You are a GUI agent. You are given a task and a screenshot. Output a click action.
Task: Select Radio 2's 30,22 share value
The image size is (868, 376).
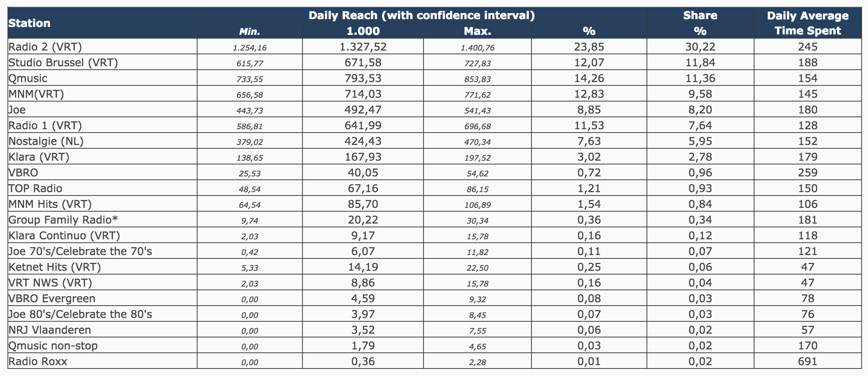tap(700, 47)
